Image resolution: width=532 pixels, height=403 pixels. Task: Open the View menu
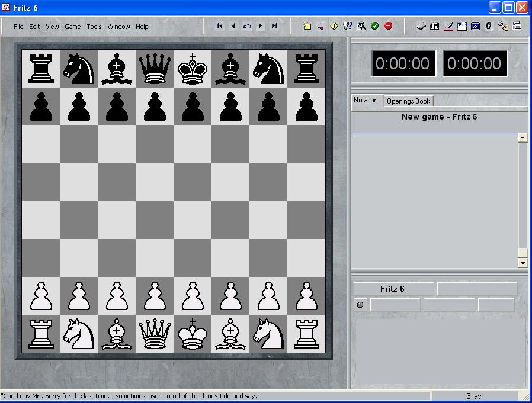(x=52, y=27)
